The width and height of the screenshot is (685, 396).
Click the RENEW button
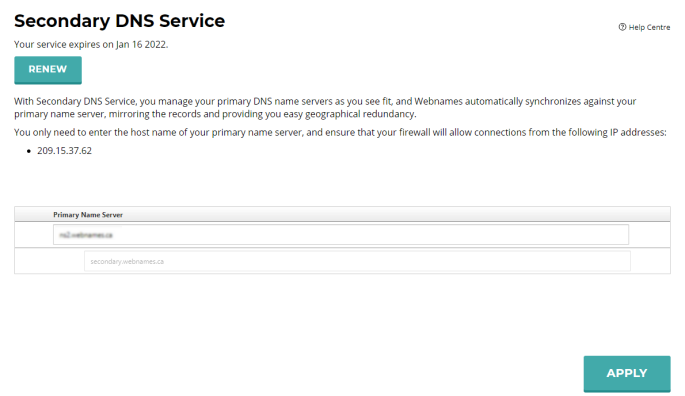click(48, 69)
